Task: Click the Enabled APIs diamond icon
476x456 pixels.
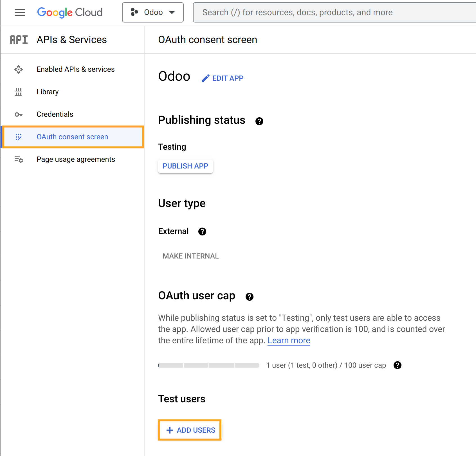Action: (x=19, y=69)
